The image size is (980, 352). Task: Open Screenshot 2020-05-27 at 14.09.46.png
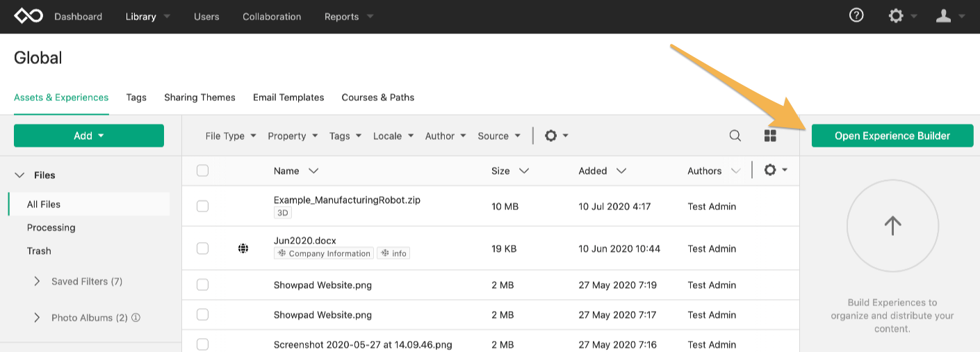click(x=363, y=344)
